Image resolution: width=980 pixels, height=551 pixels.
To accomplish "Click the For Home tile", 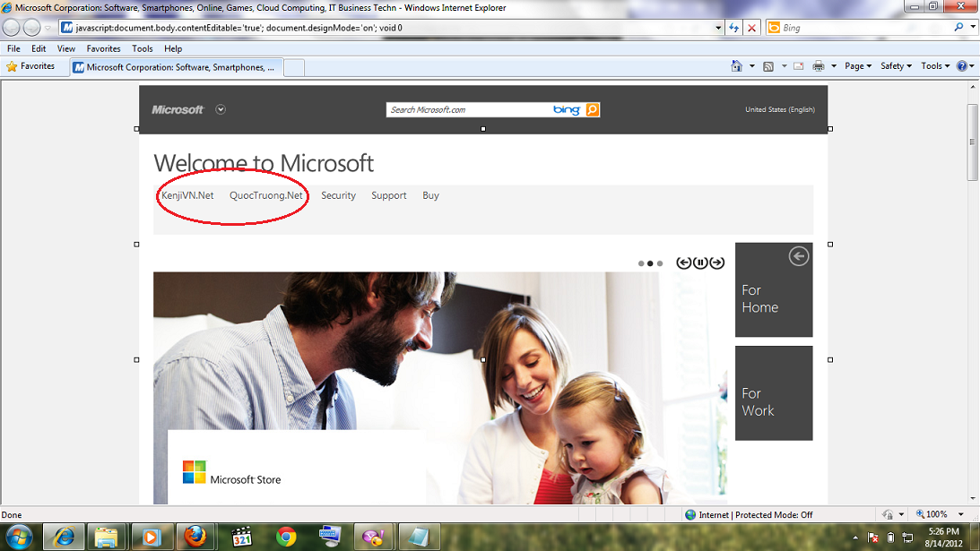I will [774, 290].
